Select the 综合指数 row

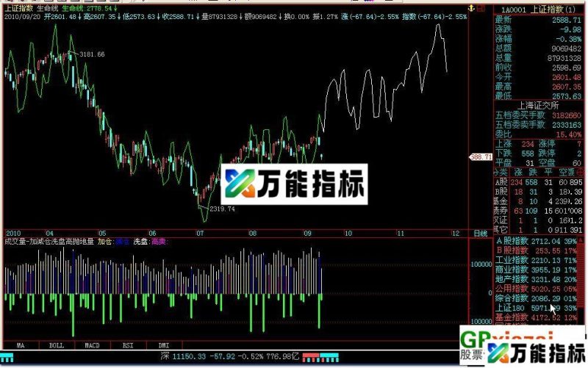[538, 298]
